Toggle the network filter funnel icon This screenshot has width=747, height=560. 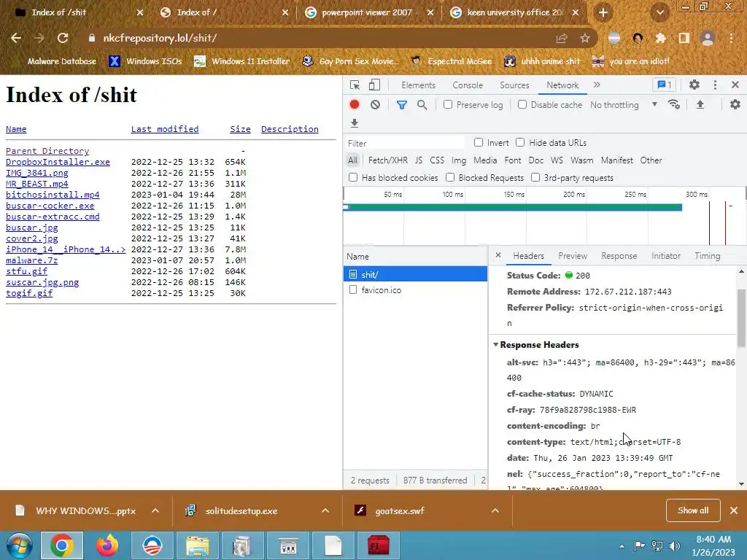402,105
